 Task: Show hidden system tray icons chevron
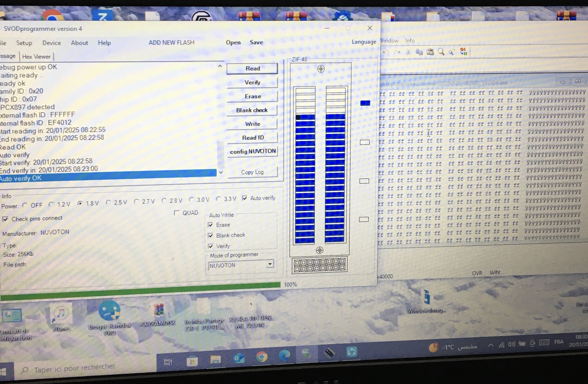coord(491,345)
